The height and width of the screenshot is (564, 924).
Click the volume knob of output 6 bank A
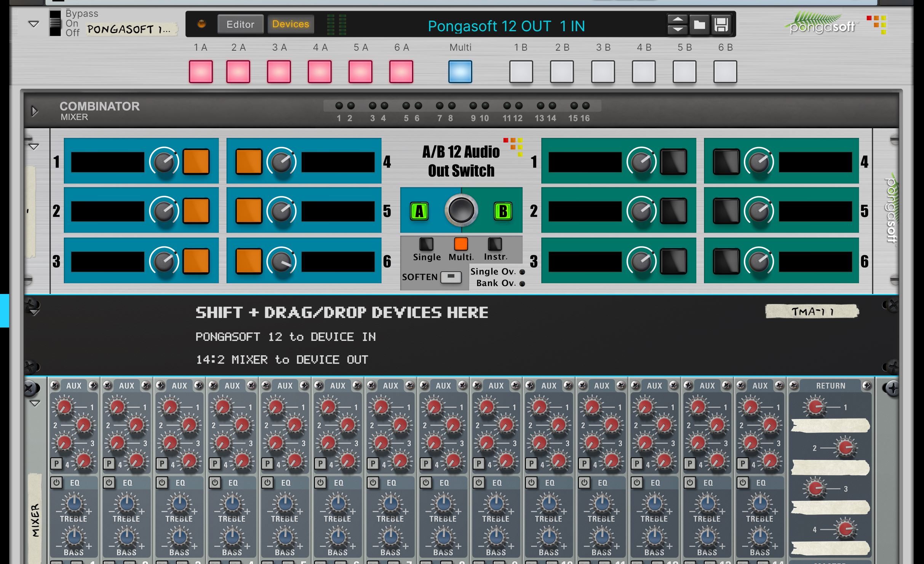pos(281,262)
